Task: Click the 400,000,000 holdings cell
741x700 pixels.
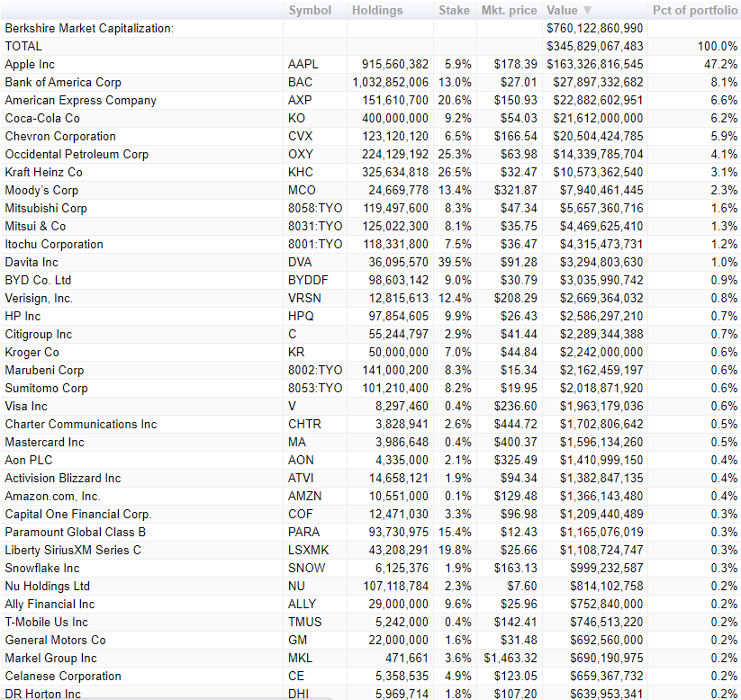Action: [x=395, y=118]
